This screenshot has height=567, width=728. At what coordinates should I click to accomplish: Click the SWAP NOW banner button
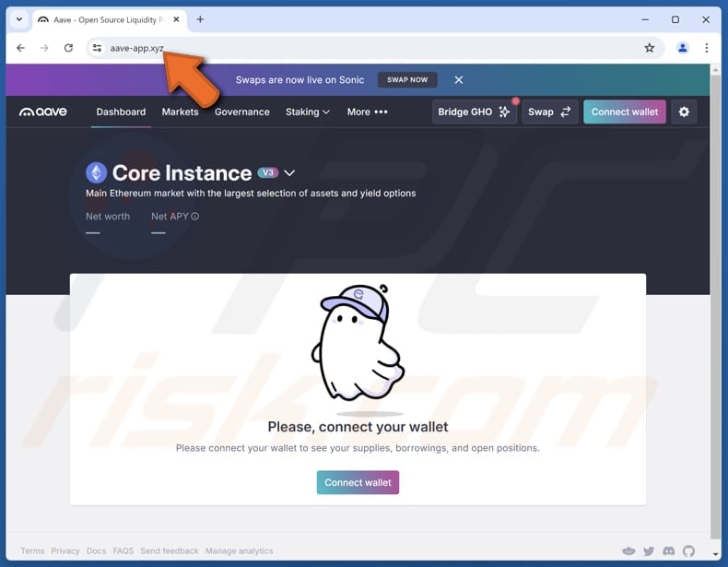tap(407, 80)
